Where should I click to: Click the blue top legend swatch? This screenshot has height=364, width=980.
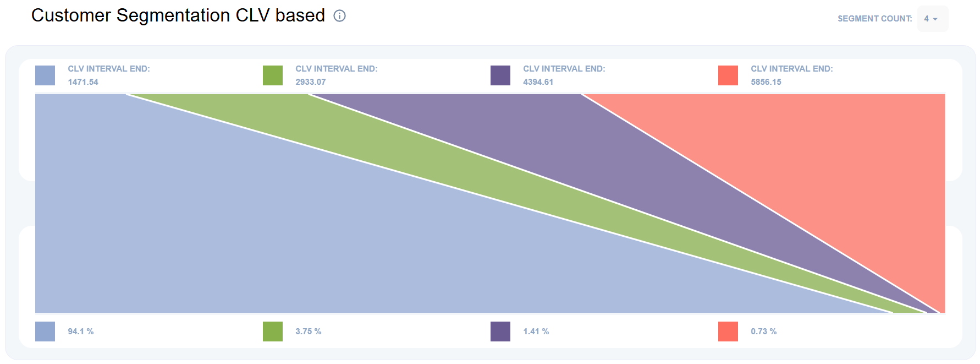click(x=45, y=75)
